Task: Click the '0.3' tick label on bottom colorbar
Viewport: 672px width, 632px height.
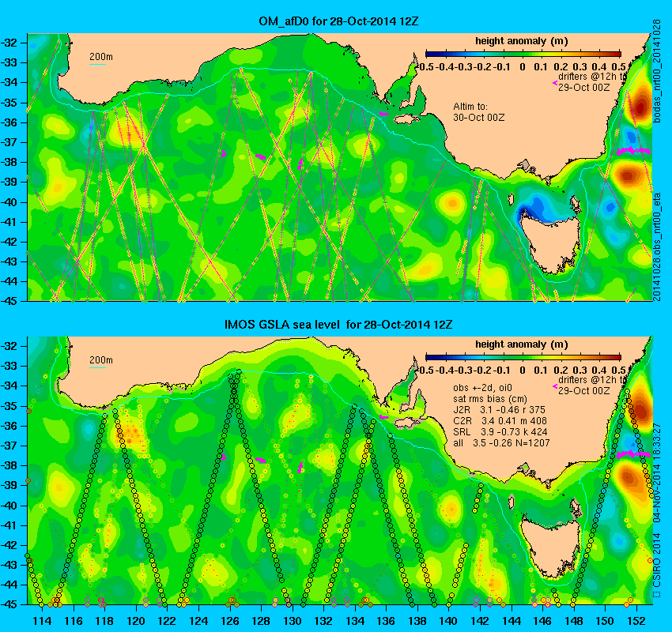Action: pyautogui.click(x=580, y=370)
